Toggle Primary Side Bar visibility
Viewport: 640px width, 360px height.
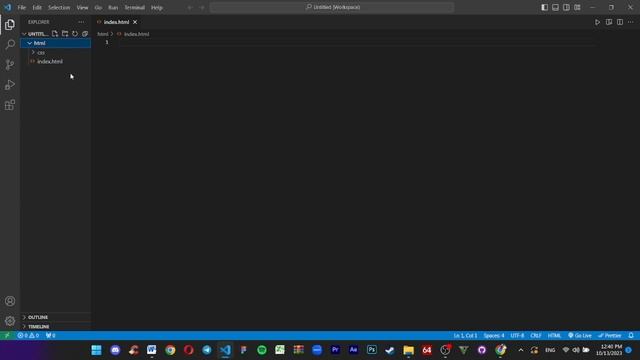pos(544,7)
